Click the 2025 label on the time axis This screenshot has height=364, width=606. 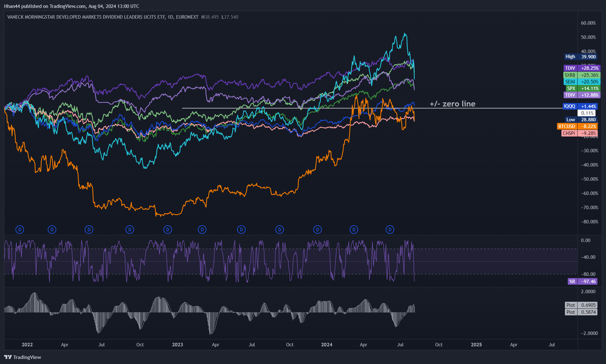pos(476,345)
